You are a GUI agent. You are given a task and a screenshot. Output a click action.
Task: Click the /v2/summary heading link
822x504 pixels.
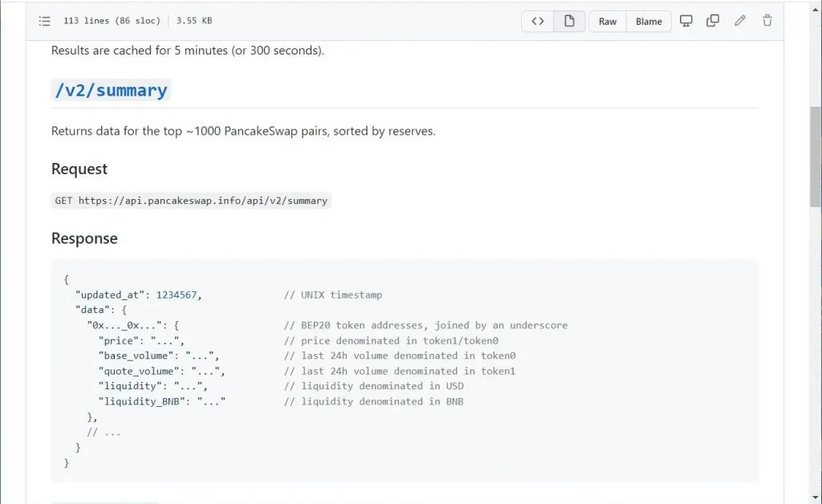[x=111, y=90]
